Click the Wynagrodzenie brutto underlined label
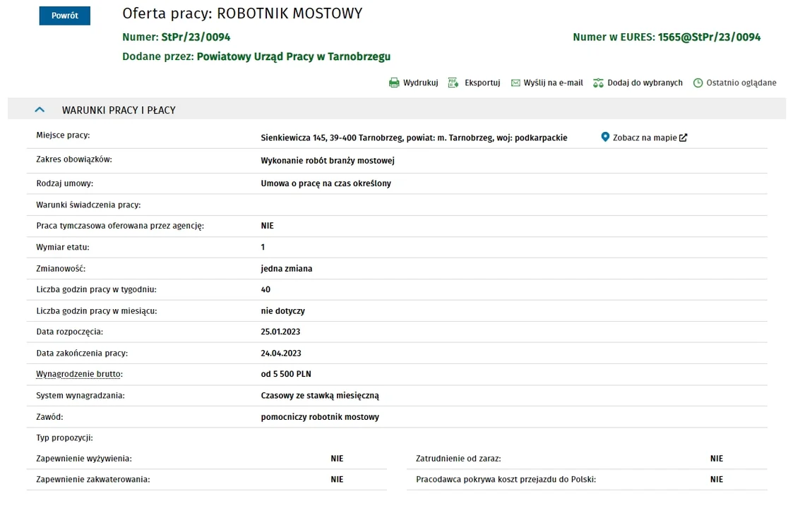Screen dimensions: 812x508 [79, 374]
